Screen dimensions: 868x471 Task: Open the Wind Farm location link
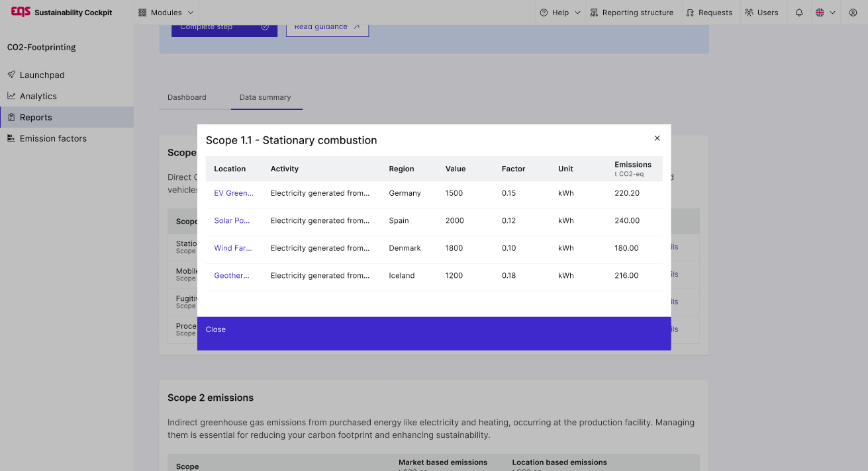[233, 248]
